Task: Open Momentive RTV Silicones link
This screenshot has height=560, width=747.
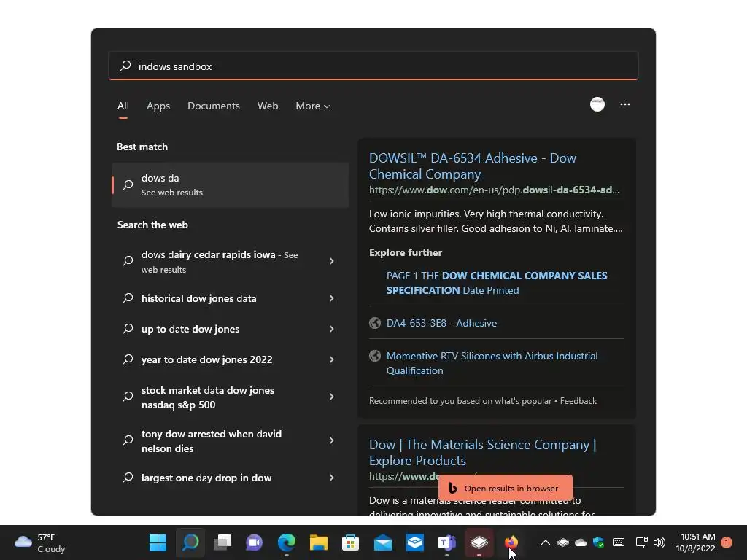Action: click(x=492, y=363)
